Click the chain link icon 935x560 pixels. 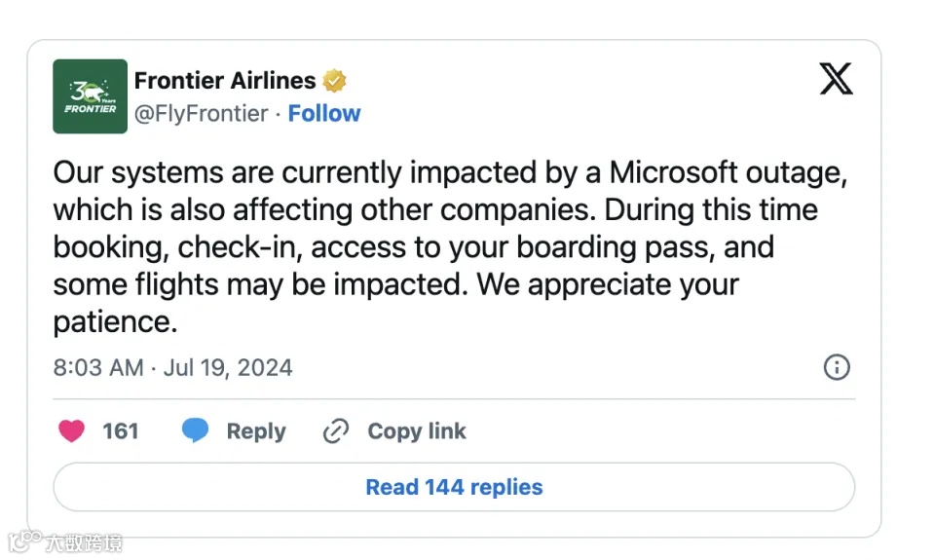(336, 431)
